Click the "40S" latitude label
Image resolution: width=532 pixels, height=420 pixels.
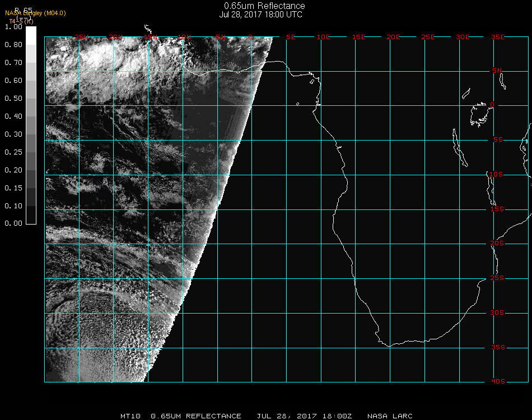pos(498,382)
